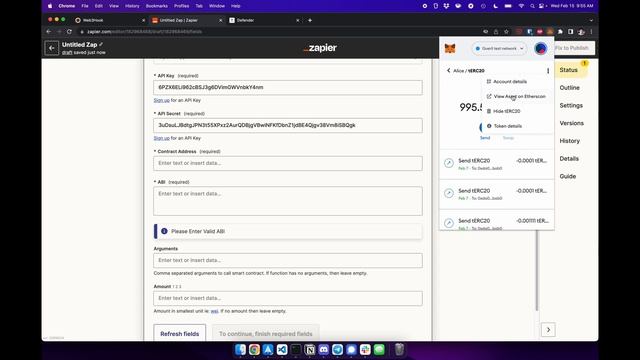Click the send arrow icon of first Send tERC20 row

(x=449, y=163)
